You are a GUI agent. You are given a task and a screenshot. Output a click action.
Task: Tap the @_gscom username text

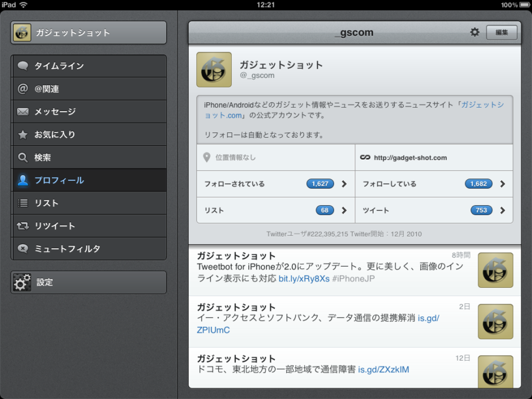point(257,75)
